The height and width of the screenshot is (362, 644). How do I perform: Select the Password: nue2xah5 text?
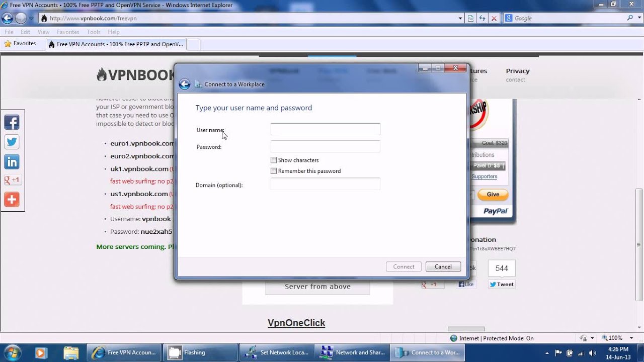(141, 232)
